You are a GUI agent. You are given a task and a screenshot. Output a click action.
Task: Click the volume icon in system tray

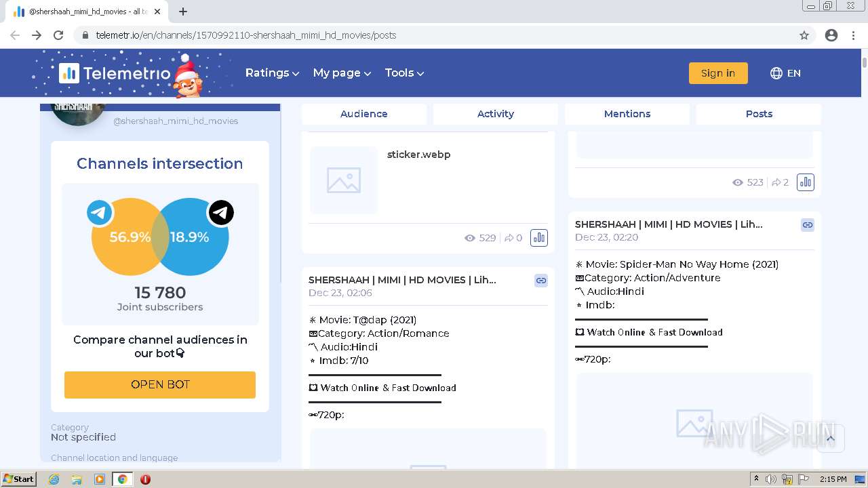[x=771, y=479]
